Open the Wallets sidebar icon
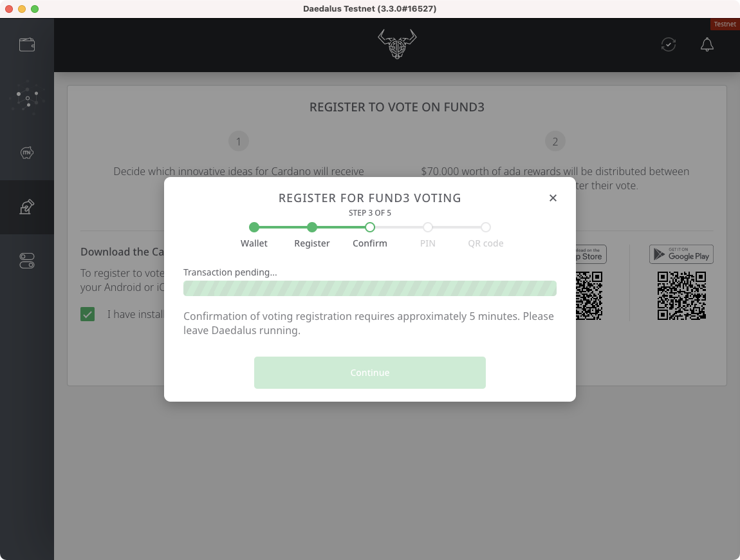The width and height of the screenshot is (740, 560). (x=27, y=45)
